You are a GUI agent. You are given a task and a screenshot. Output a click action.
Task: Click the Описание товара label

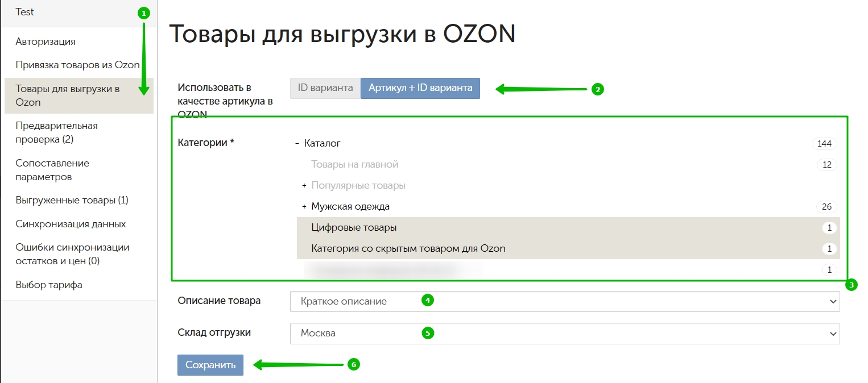tap(219, 301)
